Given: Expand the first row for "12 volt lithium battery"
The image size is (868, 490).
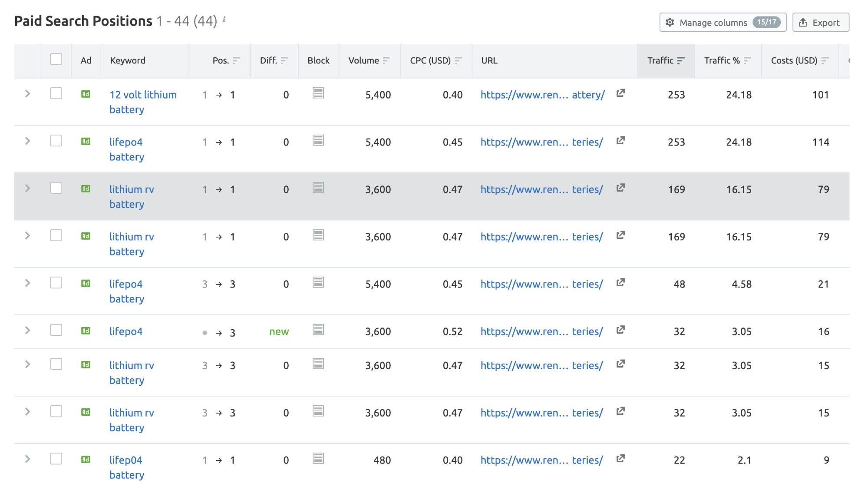Looking at the screenshot, I should [27, 93].
